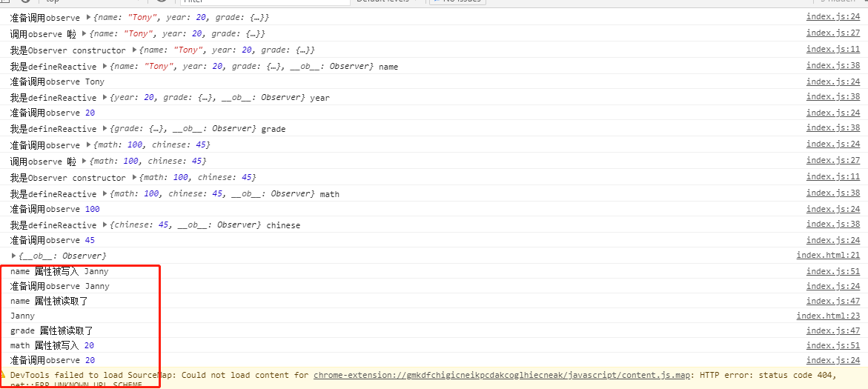Open index.html:21 source link

(828, 255)
